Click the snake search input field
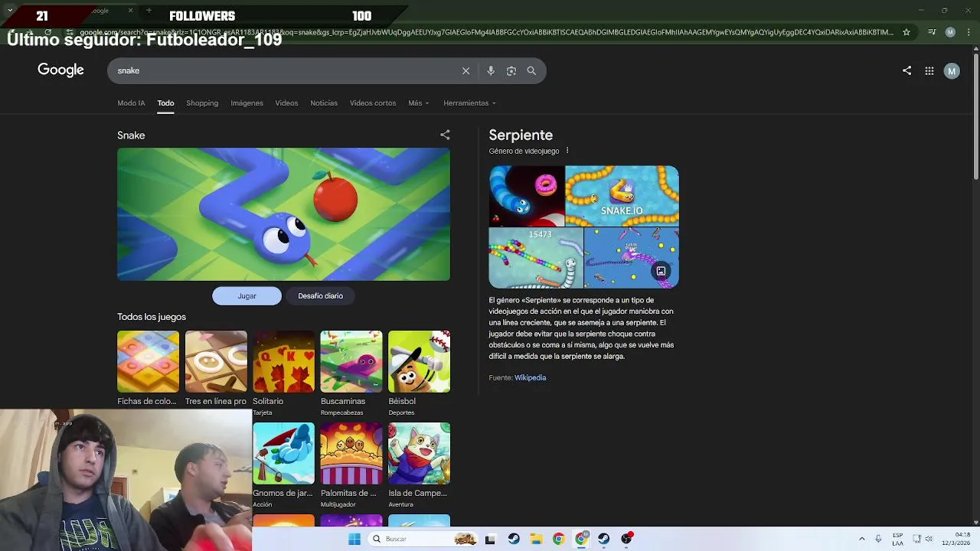The image size is (980, 551). tap(283, 70)
